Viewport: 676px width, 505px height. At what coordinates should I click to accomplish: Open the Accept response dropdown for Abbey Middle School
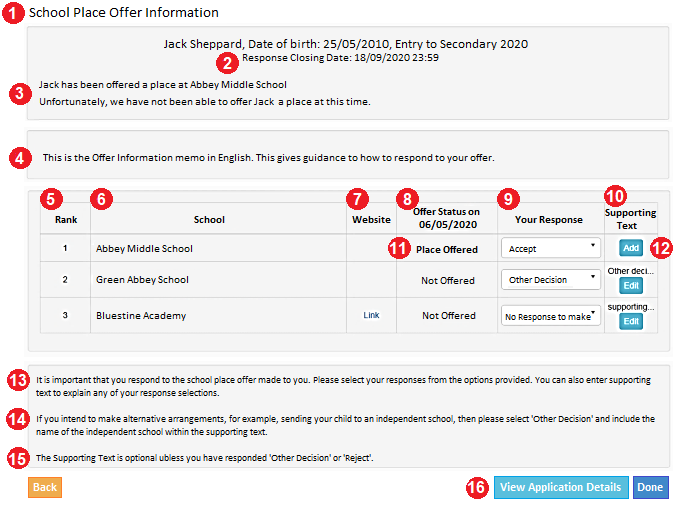551,248
